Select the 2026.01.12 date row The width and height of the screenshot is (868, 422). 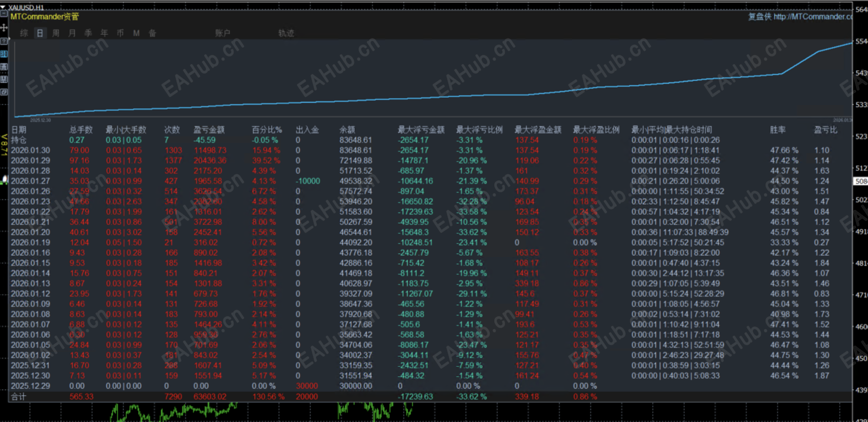pyautogui.click(x=30, y=294)
